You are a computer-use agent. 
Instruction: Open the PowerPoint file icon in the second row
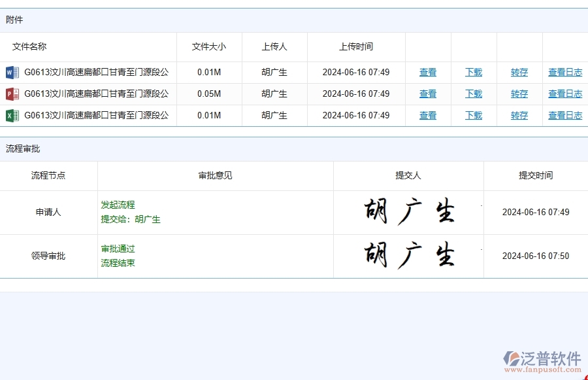14,94
